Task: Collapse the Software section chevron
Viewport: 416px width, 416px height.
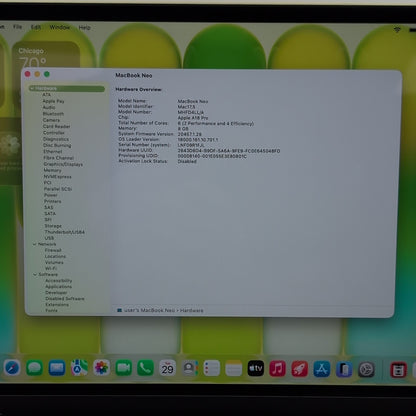Action: (x=35, y=275)
